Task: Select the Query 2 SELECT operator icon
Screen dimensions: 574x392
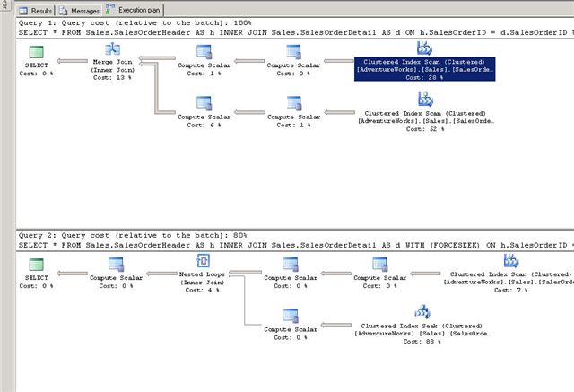Action: click(37, 263)
